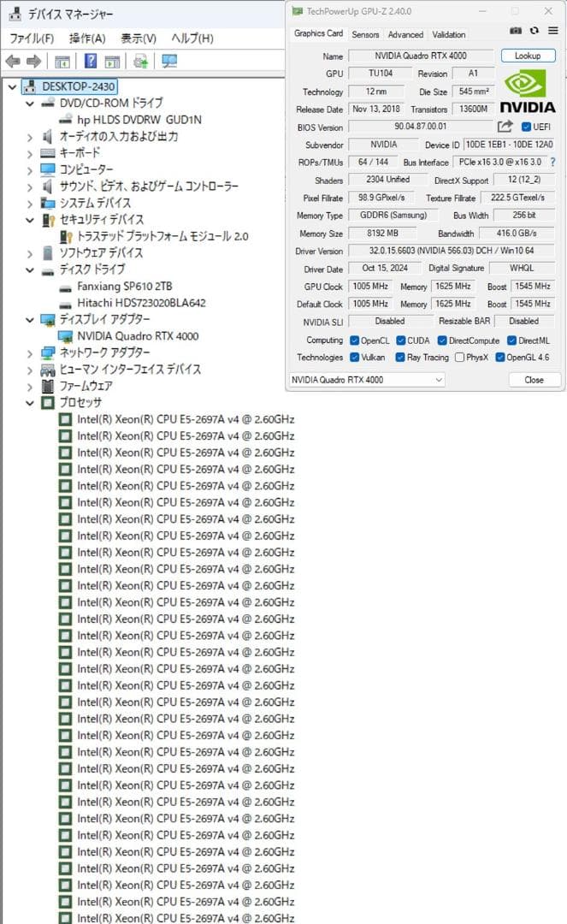Expand the キーボード node
The height and width of the screenshot is (924, 567).
(x=30, y=153)
